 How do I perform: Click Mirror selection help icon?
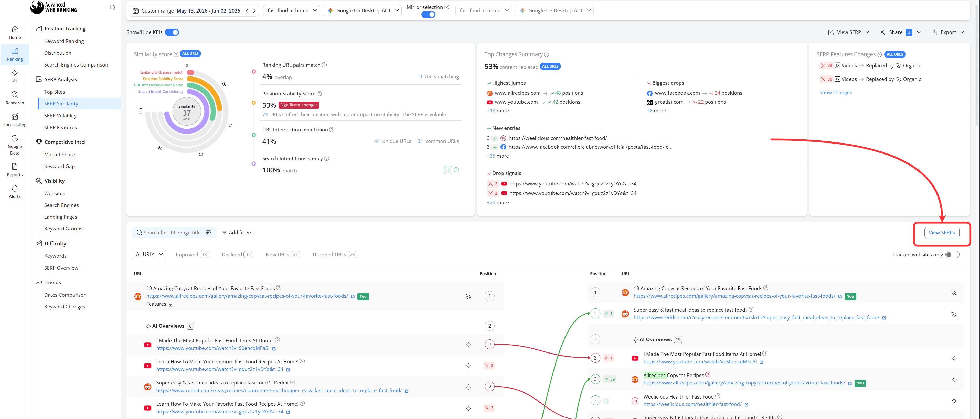(x=447, y=7)
